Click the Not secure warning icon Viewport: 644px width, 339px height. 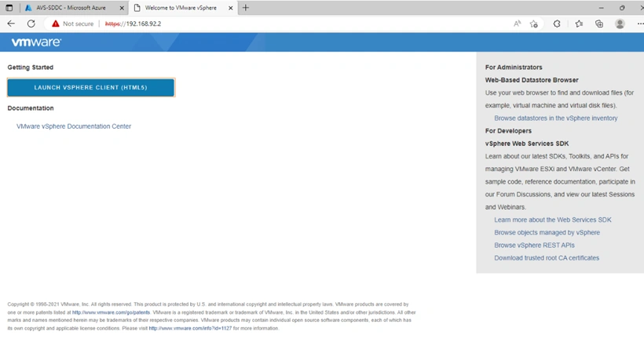point(56,24)
